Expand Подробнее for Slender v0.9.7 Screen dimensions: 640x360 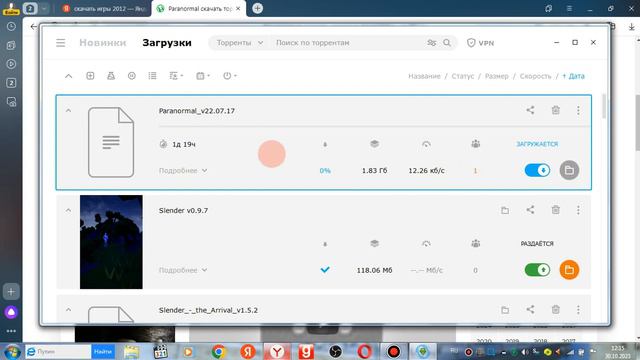[x=183, y=270]
